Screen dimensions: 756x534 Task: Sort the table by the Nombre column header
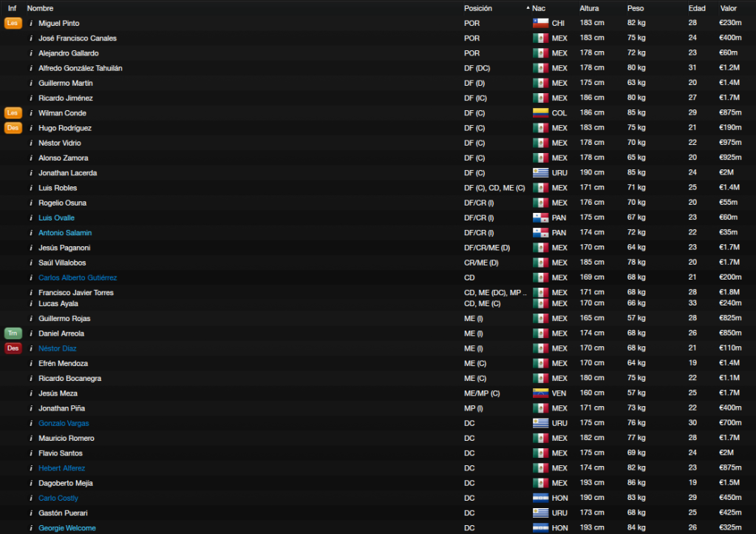[x=40, y=8]
